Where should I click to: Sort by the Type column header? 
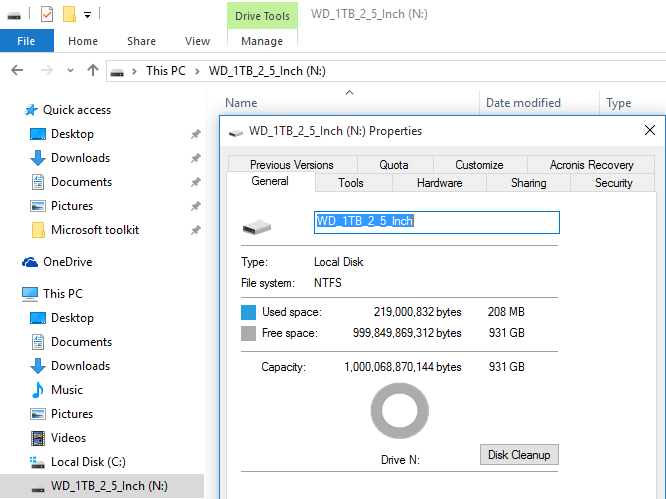pos(618,103)
